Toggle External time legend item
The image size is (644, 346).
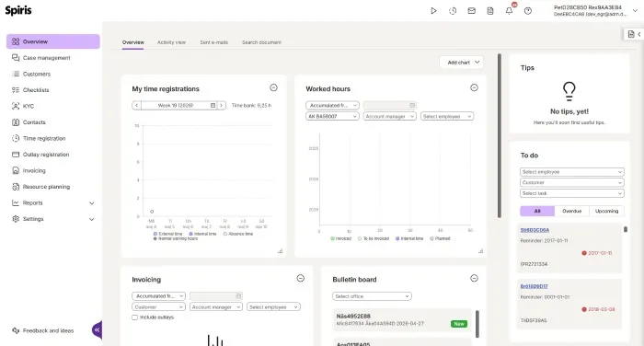pyautogui.click(x=167, y=234)
